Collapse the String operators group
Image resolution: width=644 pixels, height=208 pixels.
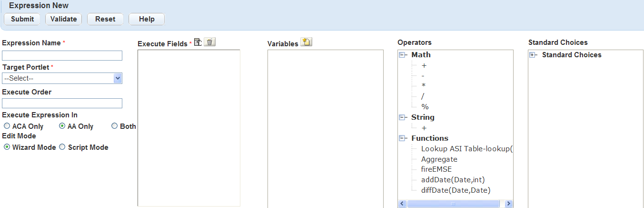[x=402, y=117]
